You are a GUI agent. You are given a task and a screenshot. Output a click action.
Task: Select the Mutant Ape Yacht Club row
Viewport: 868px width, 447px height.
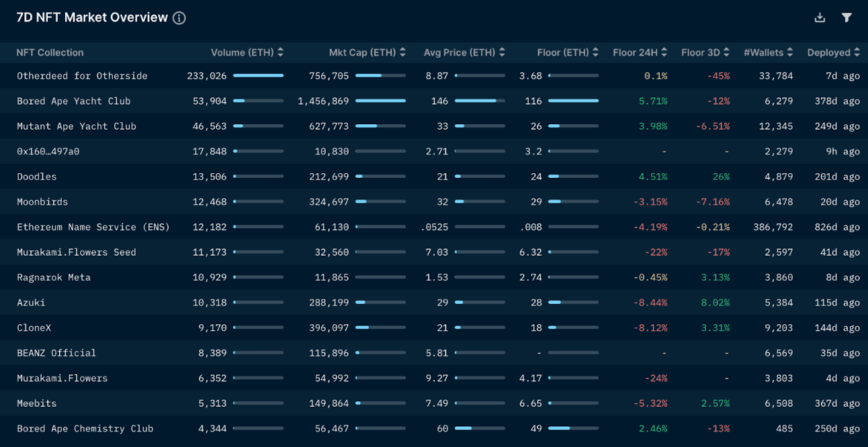[77, 126]
